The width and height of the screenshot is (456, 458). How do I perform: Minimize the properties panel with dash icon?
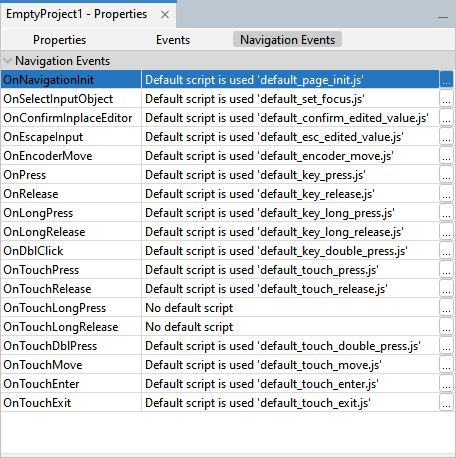(x=443, y=17)
